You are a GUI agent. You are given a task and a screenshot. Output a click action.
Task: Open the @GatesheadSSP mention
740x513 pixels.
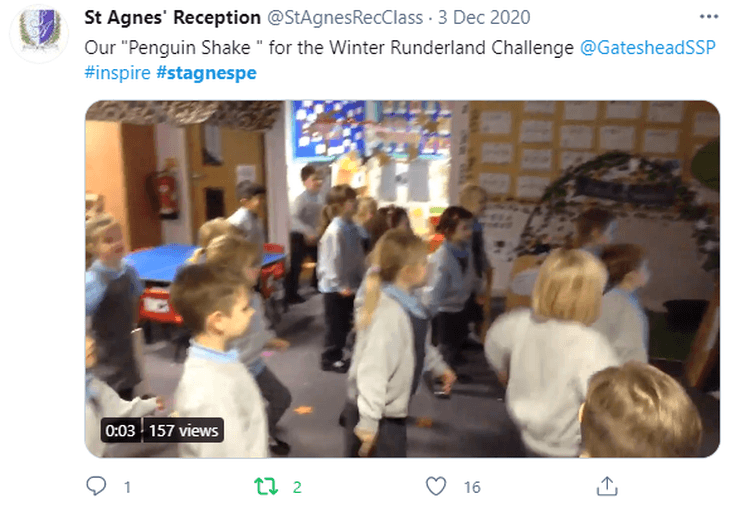[648, 48]
